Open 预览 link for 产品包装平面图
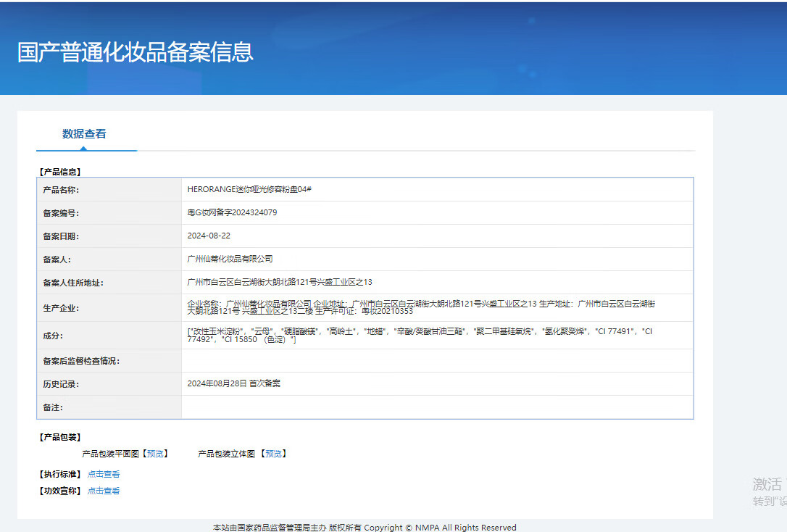The image size is (787, 532). click(x=155, y=454)
